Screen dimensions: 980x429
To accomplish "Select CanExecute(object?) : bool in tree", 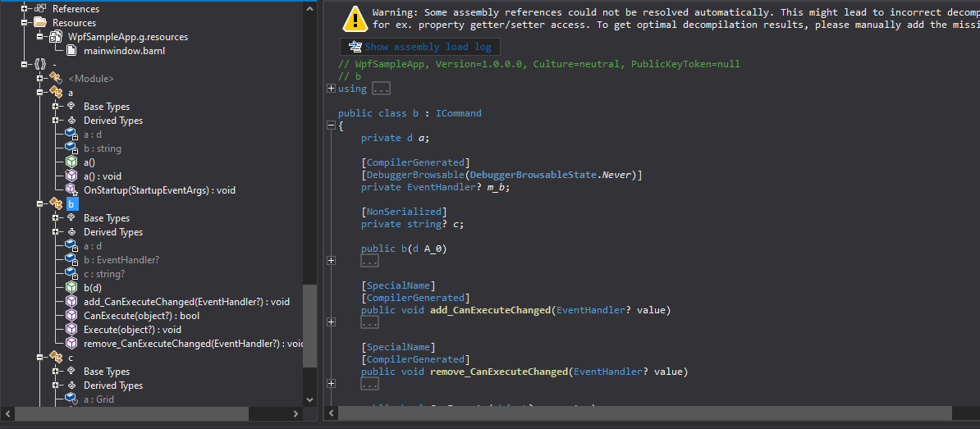I will 141,316.
